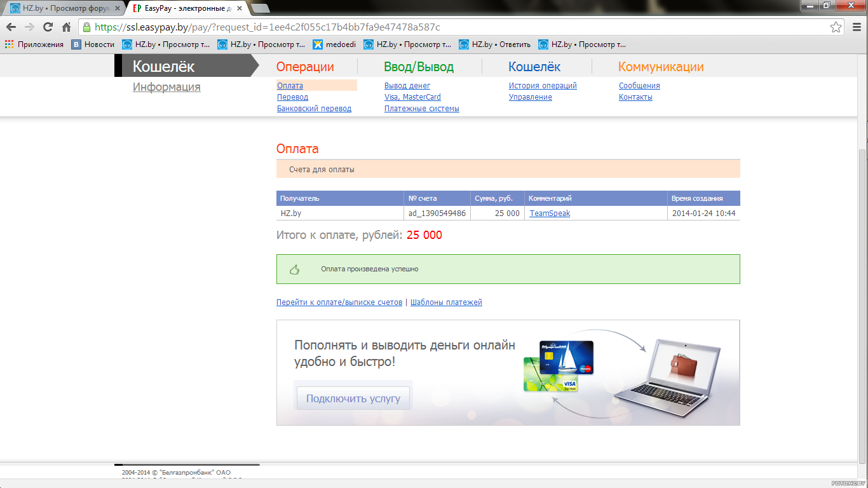Image resolution: width=868 pixels, height=488 pixels.
Task: Click the green padlock security icon
Action: (x=86, y=27)
